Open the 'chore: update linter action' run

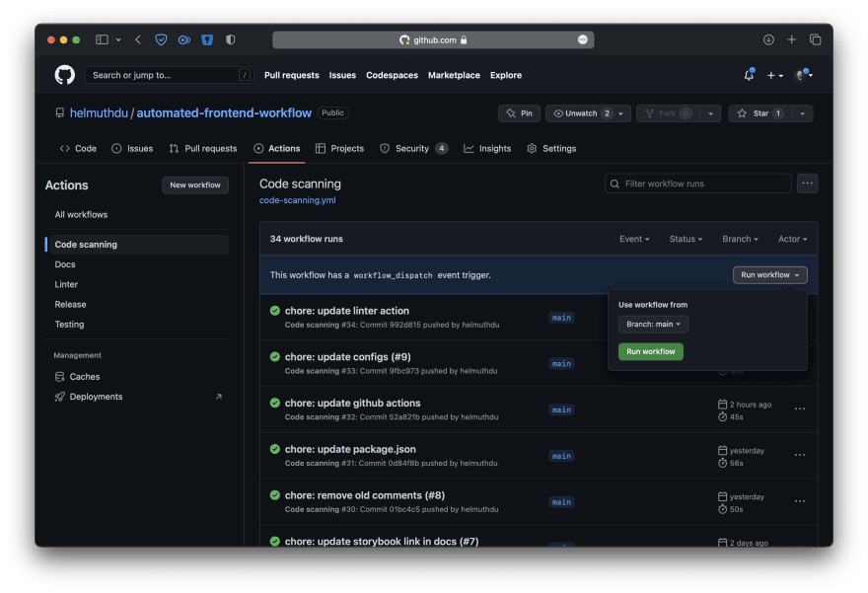pos(346,311)
